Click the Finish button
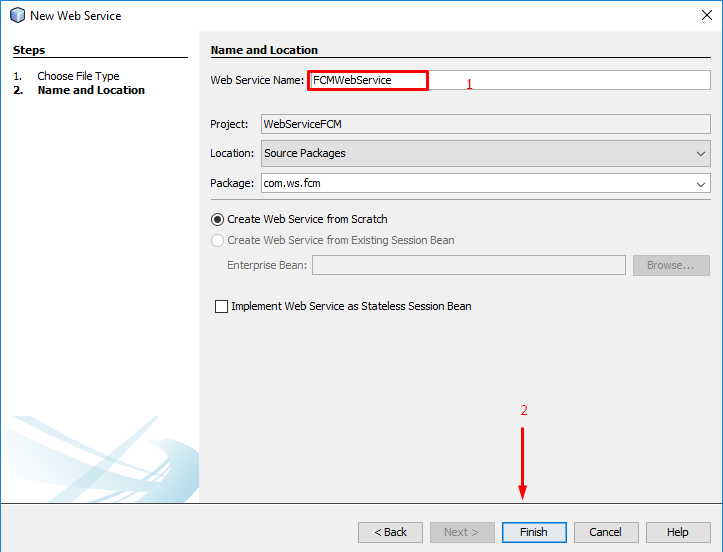 coord(534,532)
